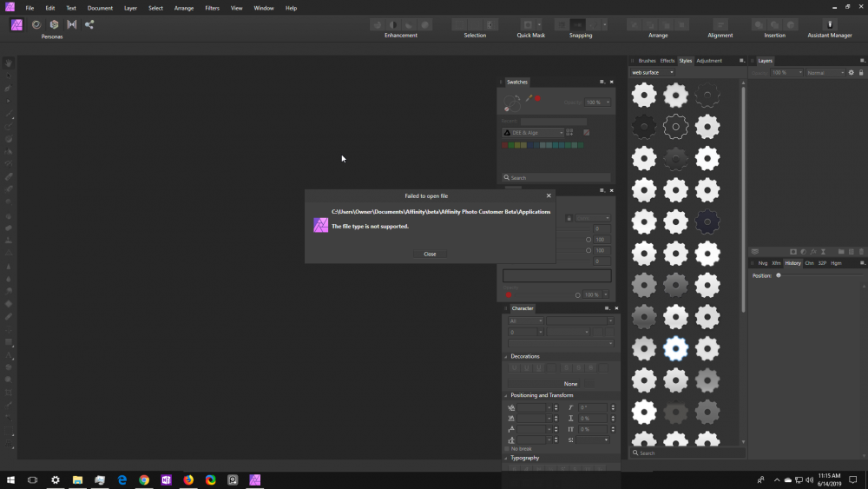This screenshot has height=489, width=868.
Task: Collapse the Positioning and Transform section
Action: pos(507,395)
